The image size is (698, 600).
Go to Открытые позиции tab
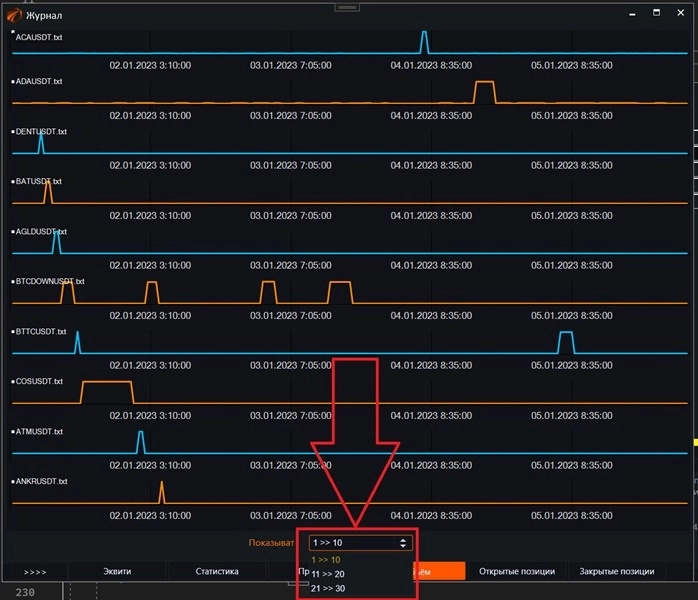pyautogui.click(x=516, y=571)
